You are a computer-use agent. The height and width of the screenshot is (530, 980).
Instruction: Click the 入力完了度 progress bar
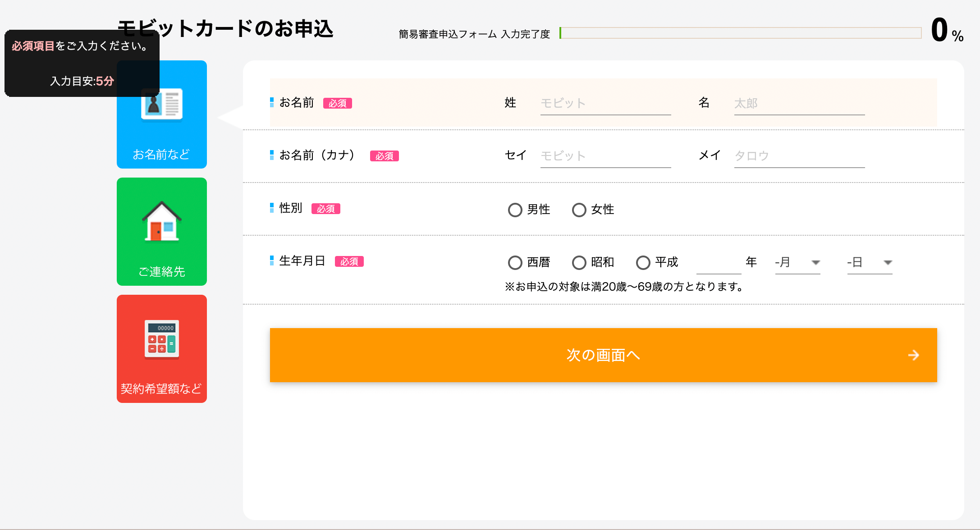coord(740,33)
